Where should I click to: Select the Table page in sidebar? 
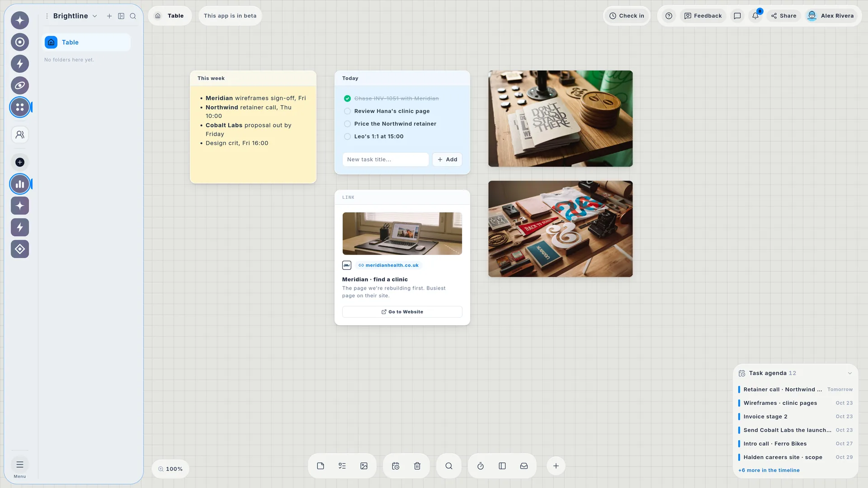click(86, 42)
